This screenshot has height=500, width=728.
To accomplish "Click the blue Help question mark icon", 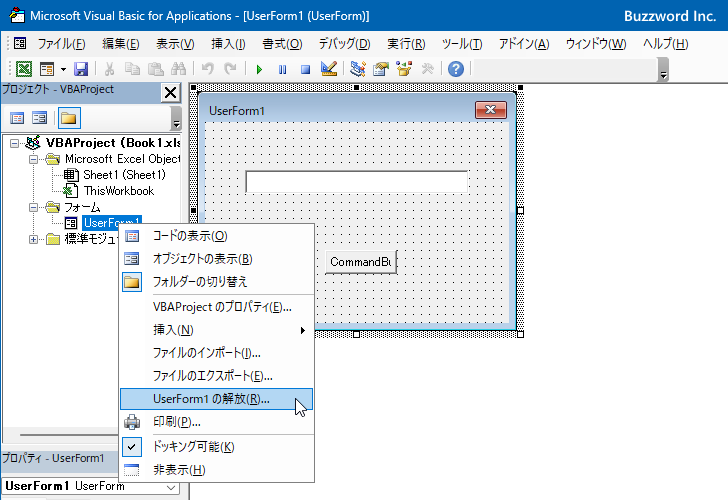I will point(456,69).
